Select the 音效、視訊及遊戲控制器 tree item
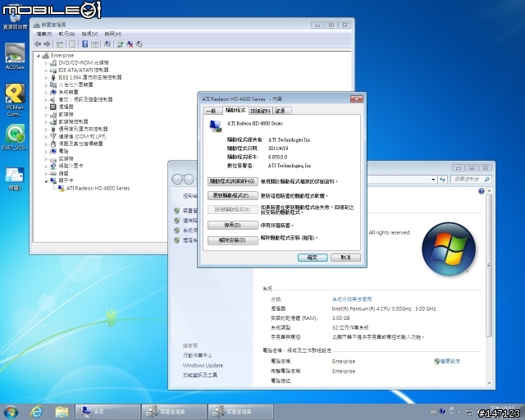Viewport: 525px width, 420px height. click(x=85, y=100)
